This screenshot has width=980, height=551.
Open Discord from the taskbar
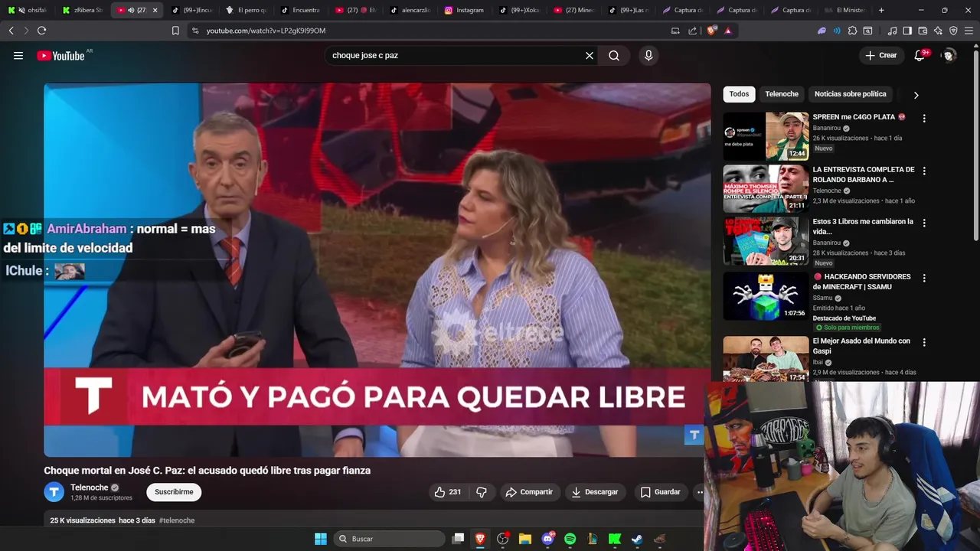tap(547, 539)
